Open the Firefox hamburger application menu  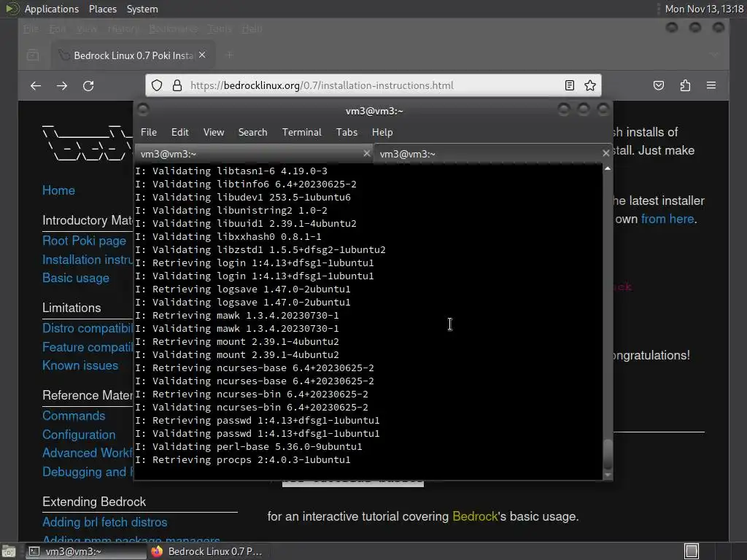coord(711,85)
